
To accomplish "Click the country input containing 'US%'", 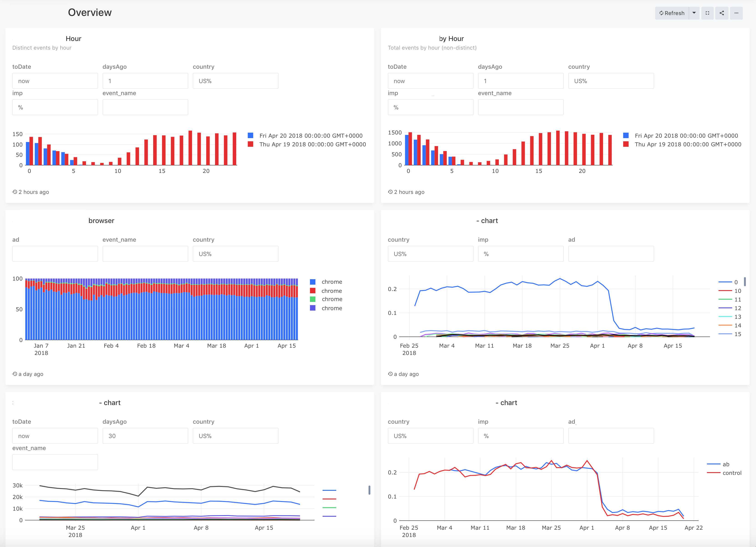I will click(x=235, y=81).
